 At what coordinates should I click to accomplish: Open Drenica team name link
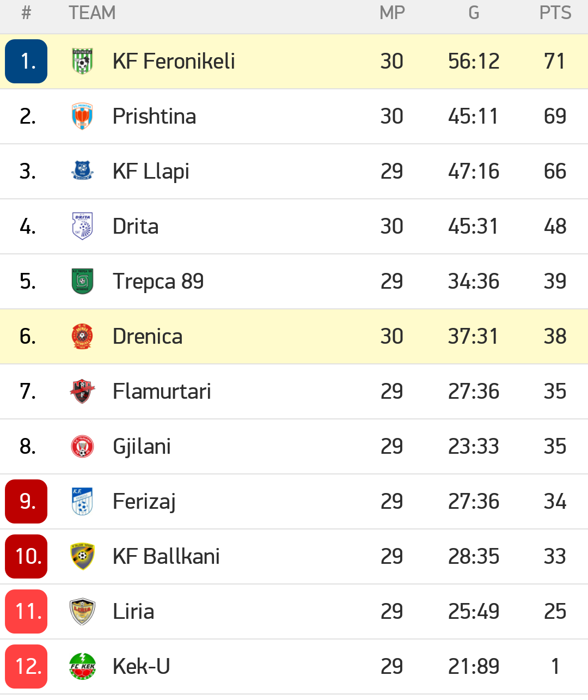coord(148,336)
